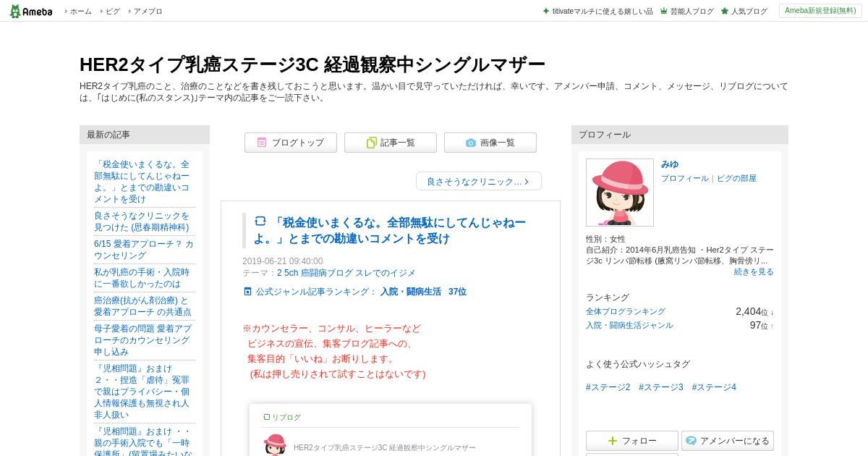The width and height of the screenshot is (868, 456).
Task: Expand profile with 続きを見る
Action: pos(754,271)
